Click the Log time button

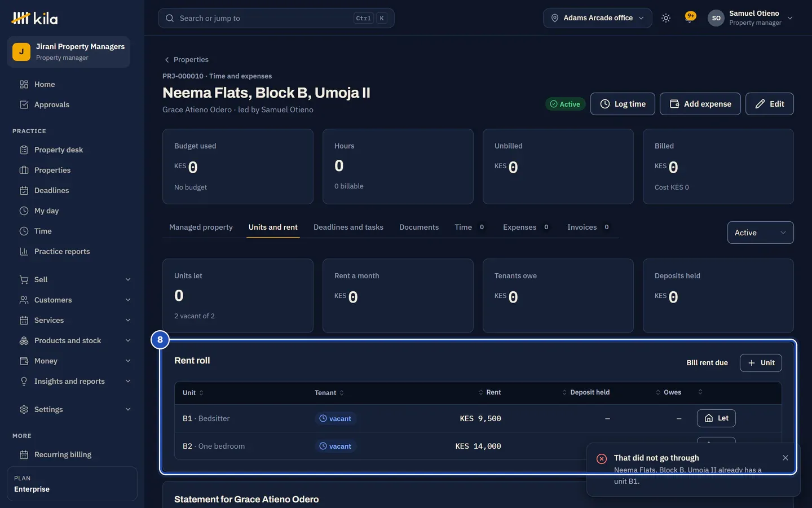[x=623, y=104]
